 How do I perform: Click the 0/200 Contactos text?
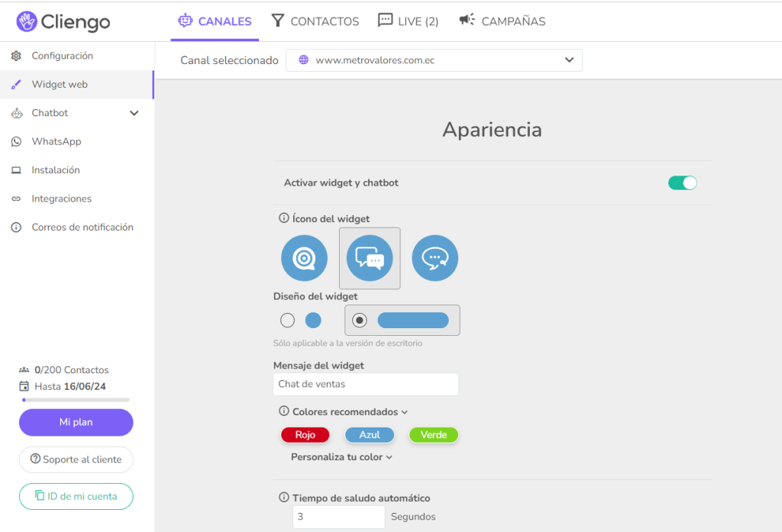tap(71, 370)
